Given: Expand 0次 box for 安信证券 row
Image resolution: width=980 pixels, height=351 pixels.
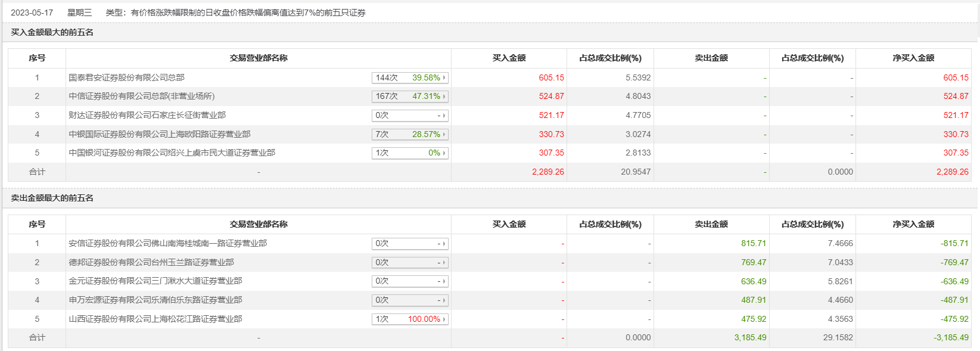Looking at the screenshot, I should coord(410,243).
